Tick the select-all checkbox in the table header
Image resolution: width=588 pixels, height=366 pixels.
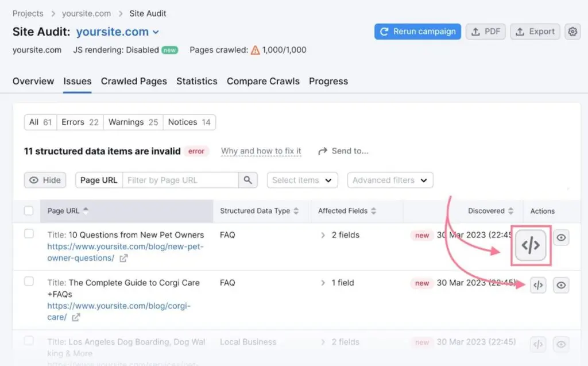(29, 211)
